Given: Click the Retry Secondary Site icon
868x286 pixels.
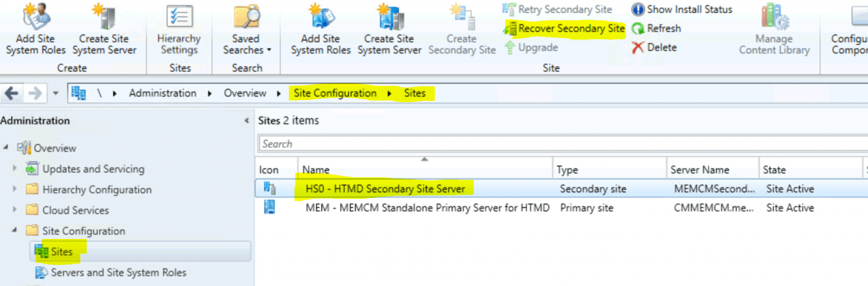Looking at the screenshot, I should point(510,10).
